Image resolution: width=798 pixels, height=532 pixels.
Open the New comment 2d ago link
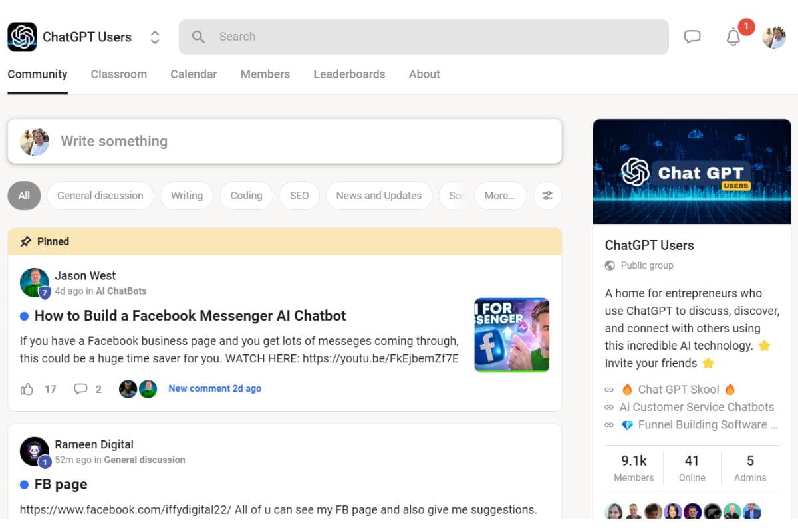215,388
